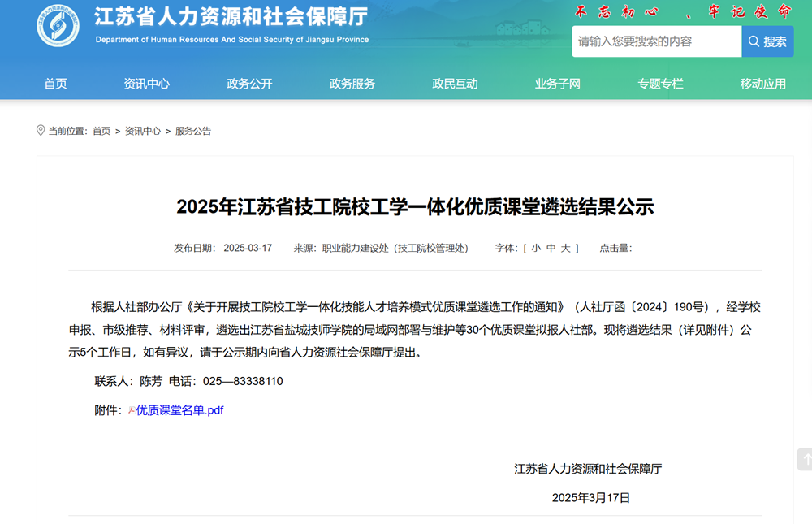This screenshot has width=812, height=524.
Task: Click the 点击量 label
Action: point(615,249)
